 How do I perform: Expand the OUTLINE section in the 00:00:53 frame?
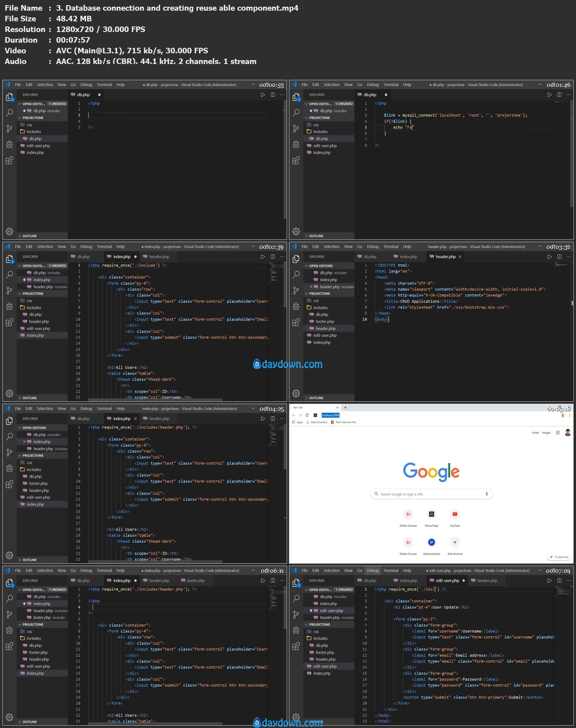tap(29, 236)
